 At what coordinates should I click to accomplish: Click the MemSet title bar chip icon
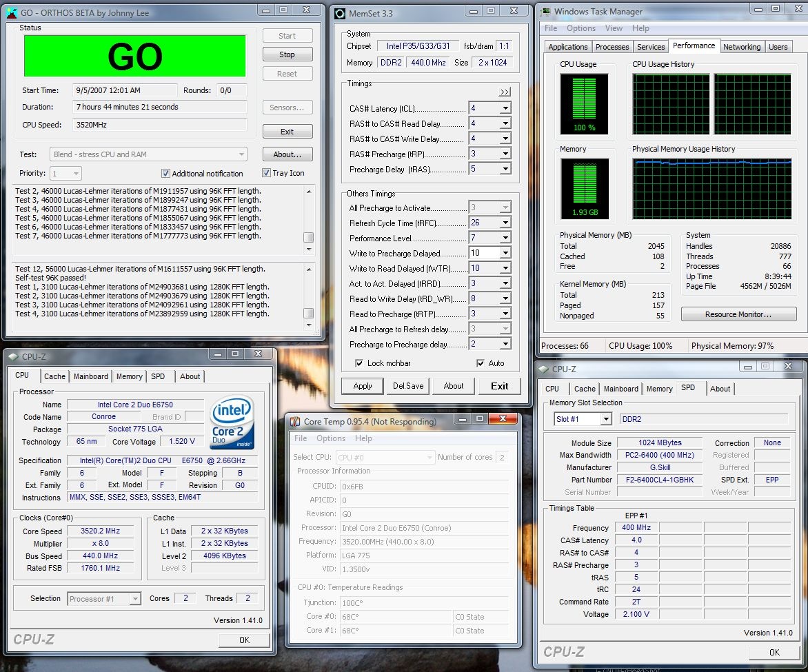(x=339, y=13)
